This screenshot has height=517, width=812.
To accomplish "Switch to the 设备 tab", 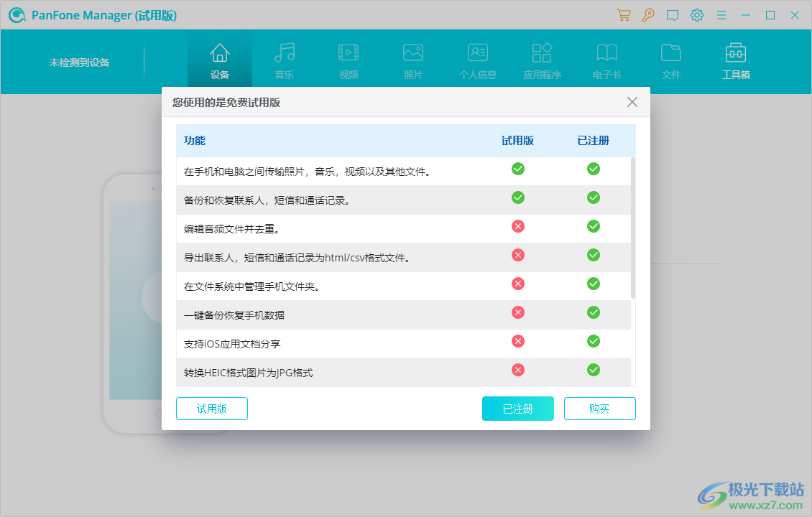I will coord(220,61).
